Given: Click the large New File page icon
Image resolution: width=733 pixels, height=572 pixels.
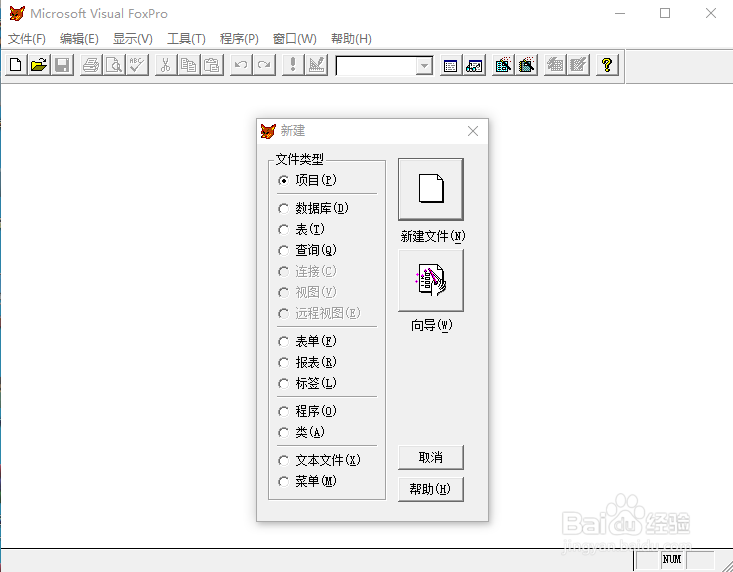Looking at the screenshot, I should coord(431,189).
